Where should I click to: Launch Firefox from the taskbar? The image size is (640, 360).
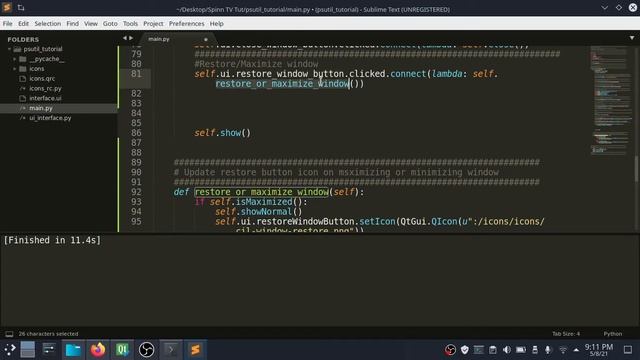98,350
